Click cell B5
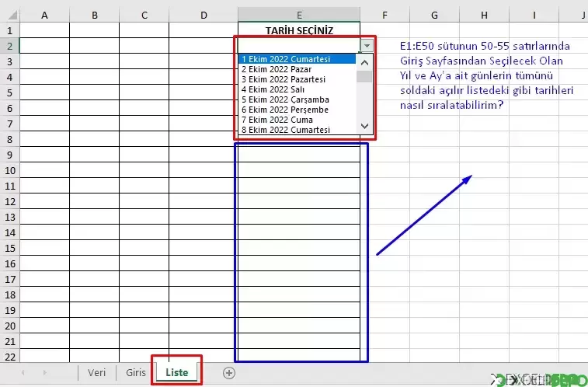Screen dimensions: 588x387 point(95,92)
